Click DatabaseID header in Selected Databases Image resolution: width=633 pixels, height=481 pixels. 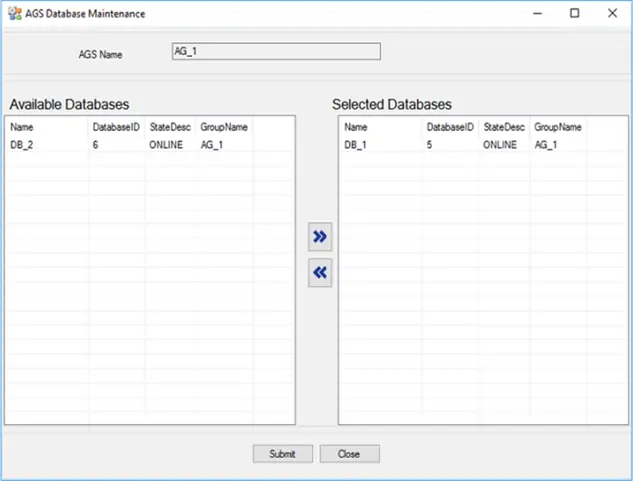450,127
